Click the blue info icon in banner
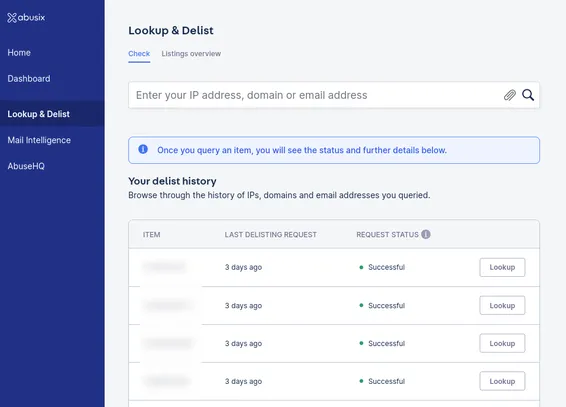Screen dimensions: 566x407 (143, 149)
